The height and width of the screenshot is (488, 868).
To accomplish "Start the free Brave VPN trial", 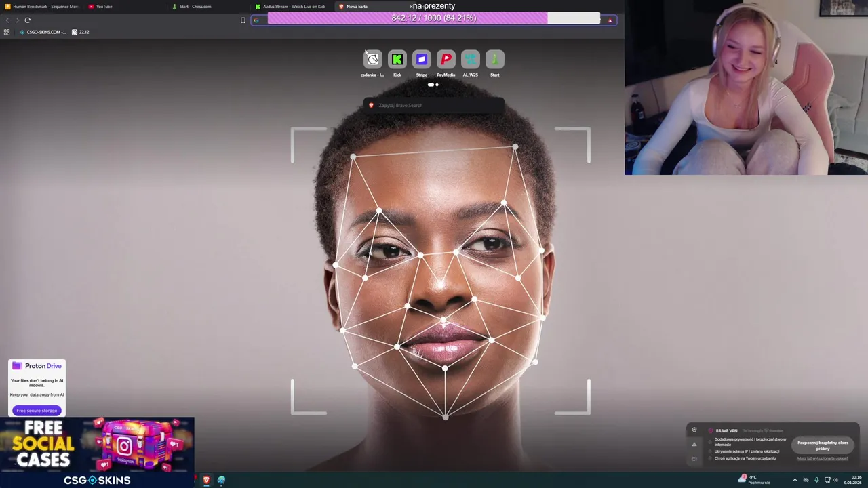I will pyautogui.click(x=823, y=445).
